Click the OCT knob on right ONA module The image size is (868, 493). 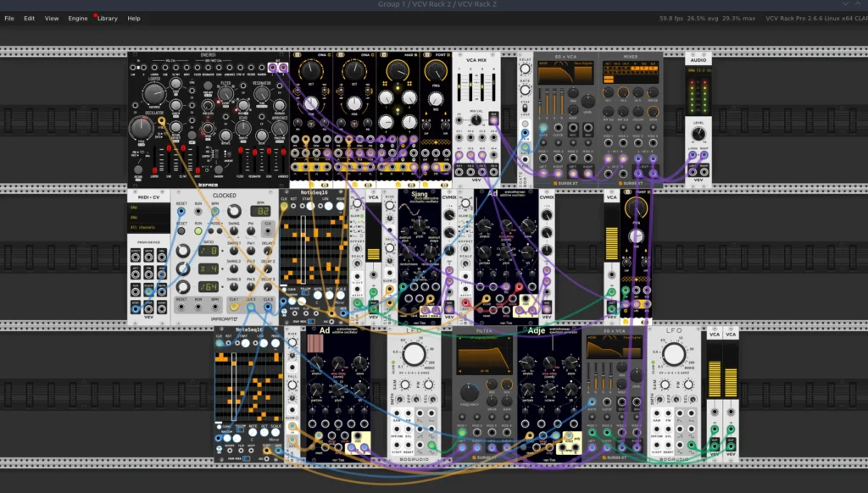(x=354, y=70)
